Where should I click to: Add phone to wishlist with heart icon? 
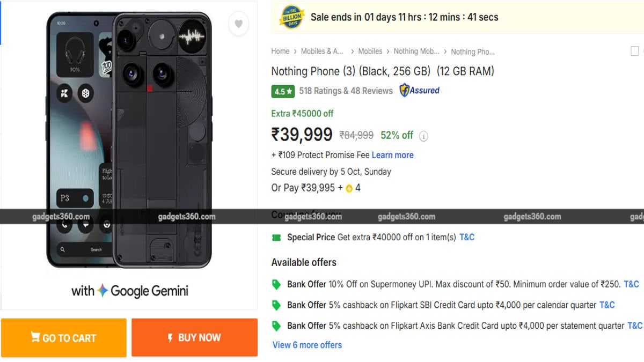(x=238, y=24)
